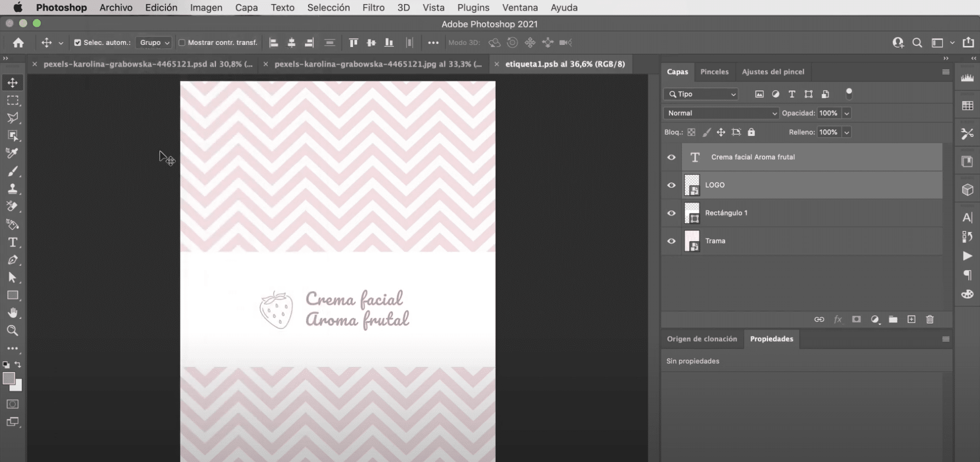Select the Rectangle shape tool
The height and width of the screenshot is (462, 980).
[12, 295]
